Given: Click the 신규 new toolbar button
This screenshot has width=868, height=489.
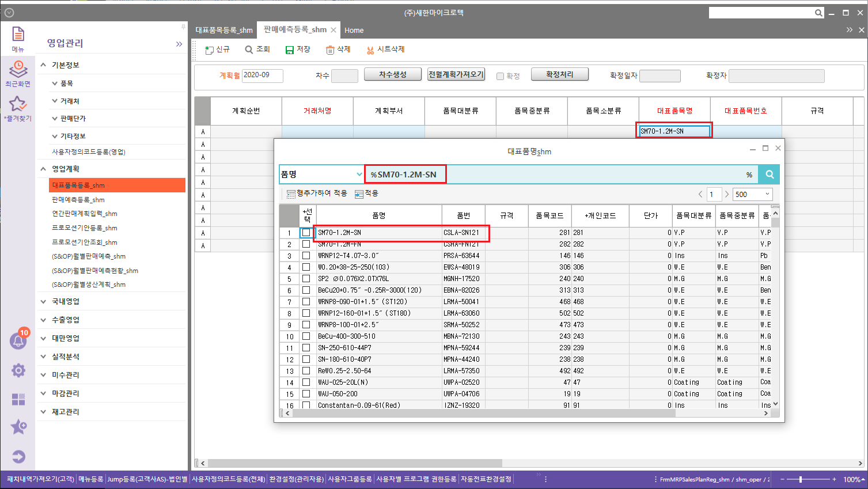Looking at the screenshot, I should (218, 50).
